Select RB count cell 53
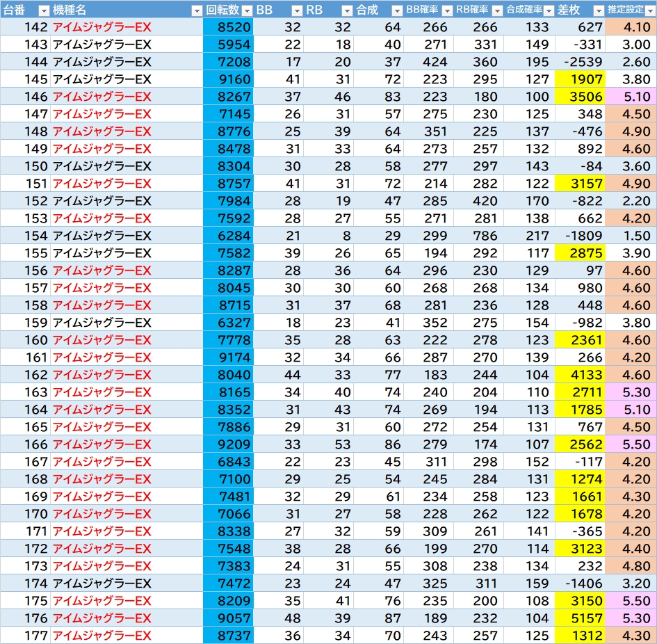The width and height of the screenshot is (657, 644). click(328, 444)
